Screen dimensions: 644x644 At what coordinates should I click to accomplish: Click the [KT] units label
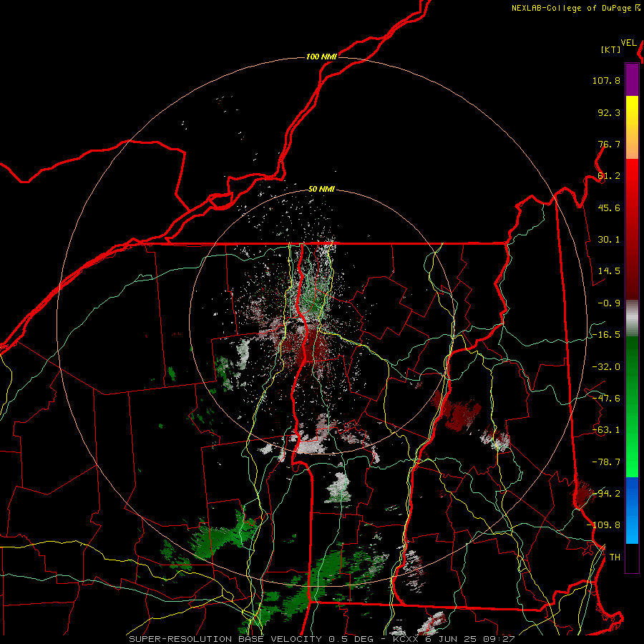tap(610, 49)
